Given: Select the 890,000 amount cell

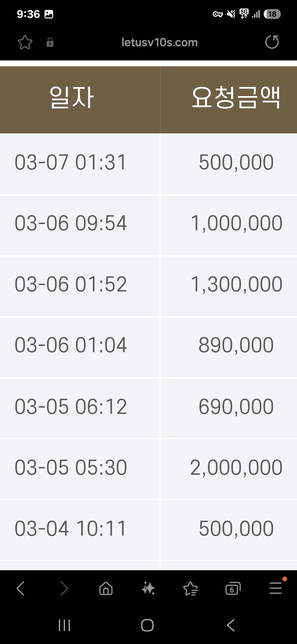Looking at the screenshot, I should tap(236, 345).
